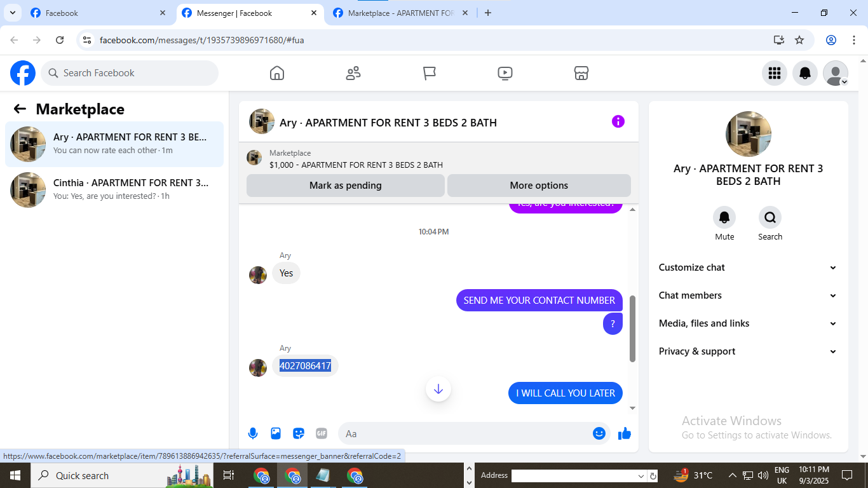Go to the Home feed icon
Image resolution: width=868 pixels, height=488 pixels.
(x=277, y=73)
